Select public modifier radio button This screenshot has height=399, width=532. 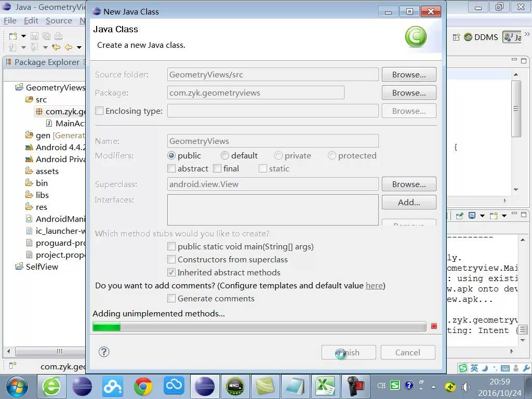(x=171, y=156)
